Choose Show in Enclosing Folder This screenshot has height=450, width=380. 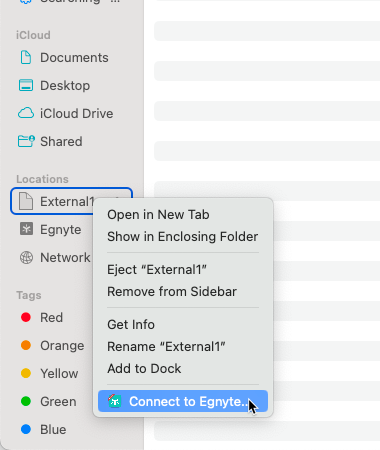point(182,237)
